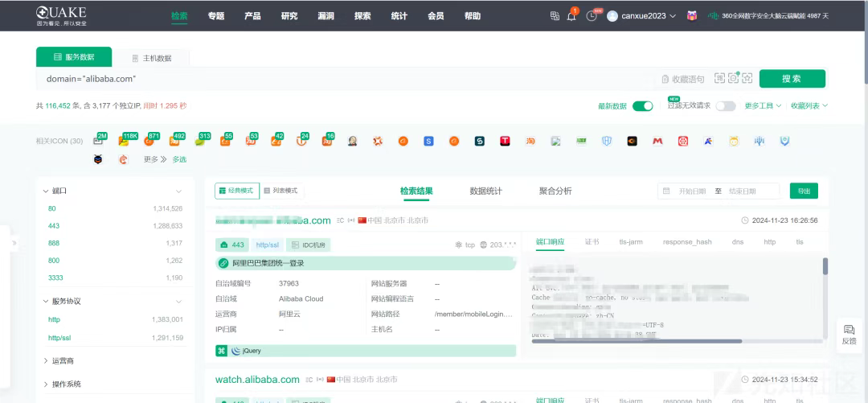Open the history clock icon
The image size is (868, 403).
click(592, 16)
